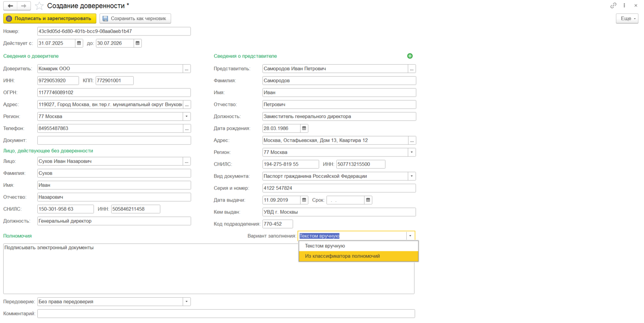Open calendar for 'Дата выдачи' field
Screen dimensions: 644x323
(x=304, y=200)
